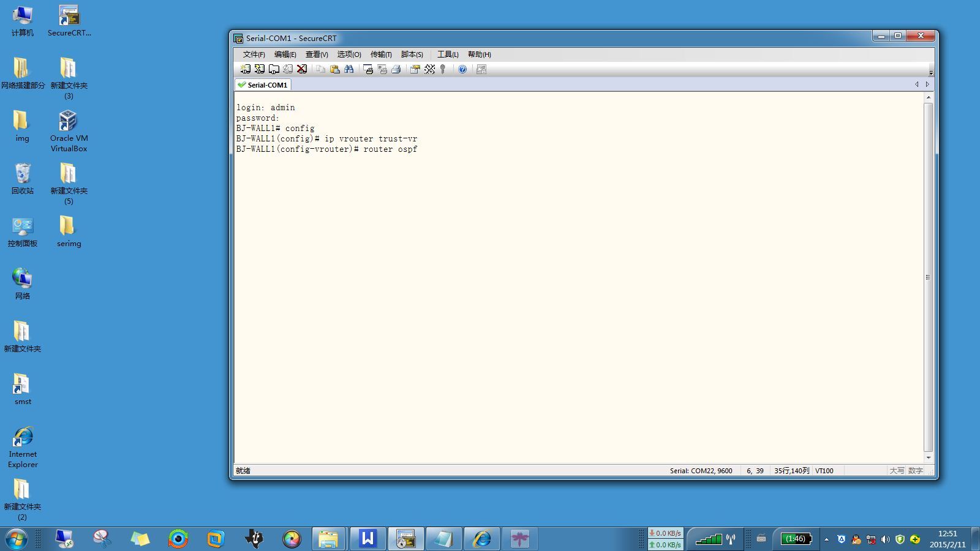
Task: Click the terminal scrollbar down arrow
Action: [929, 457]
